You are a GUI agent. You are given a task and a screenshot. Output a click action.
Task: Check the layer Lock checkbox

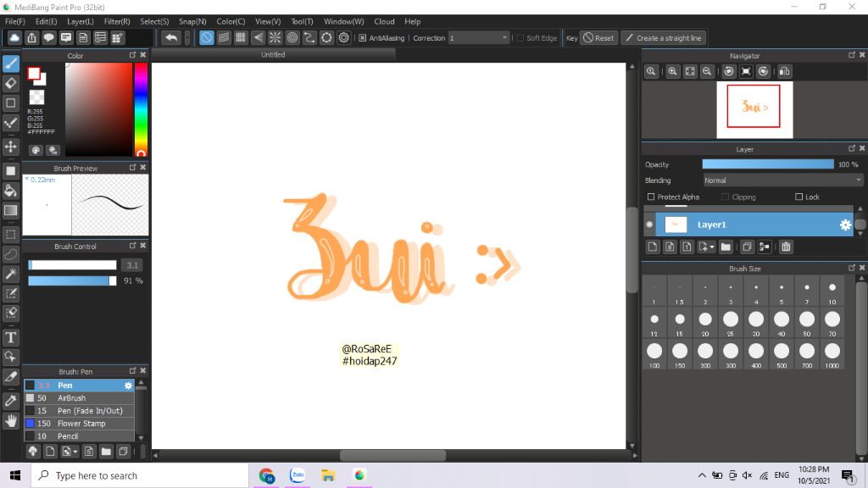click(x=798, y=197)
